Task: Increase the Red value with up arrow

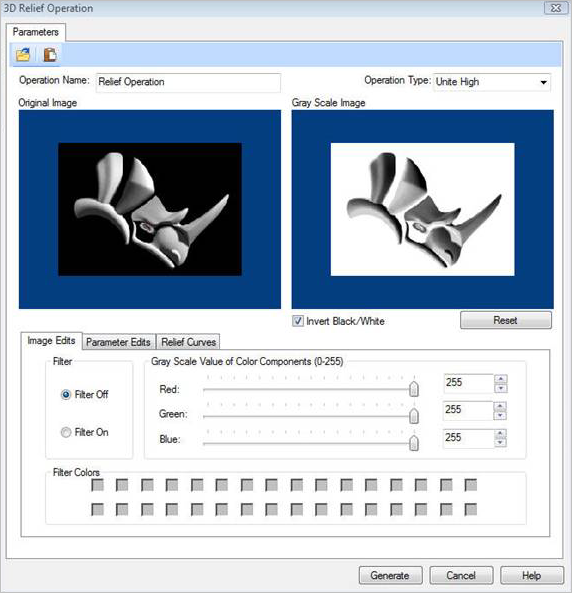Action: click(x=501, y=379)
